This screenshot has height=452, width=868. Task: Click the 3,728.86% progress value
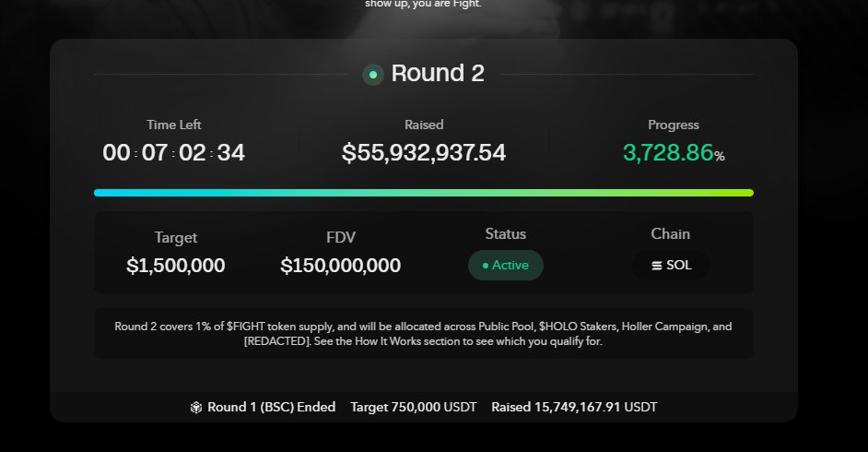tap(668, 153)
